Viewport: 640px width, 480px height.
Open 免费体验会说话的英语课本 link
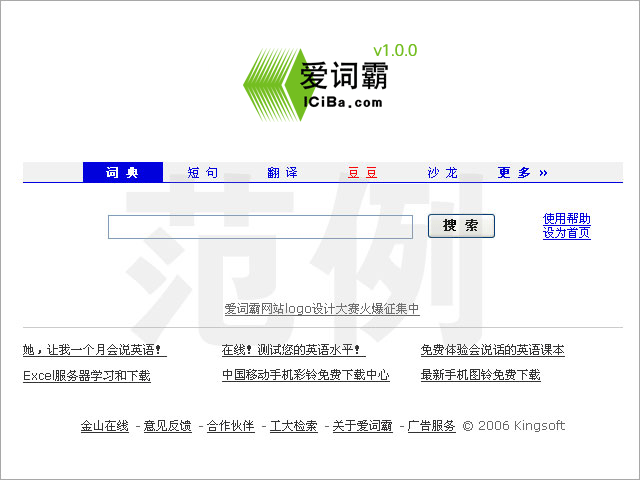tap(493, 350)
